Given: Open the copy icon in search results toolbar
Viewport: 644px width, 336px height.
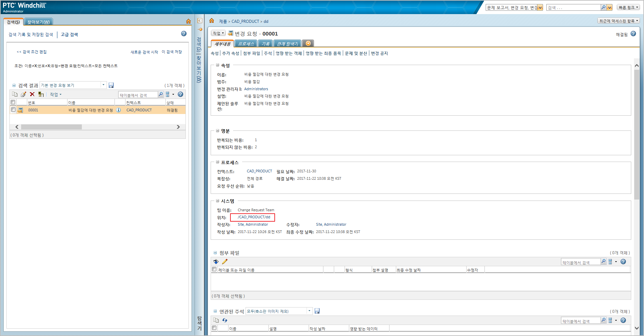Looking at the screenshot, I should pos(15,94).
